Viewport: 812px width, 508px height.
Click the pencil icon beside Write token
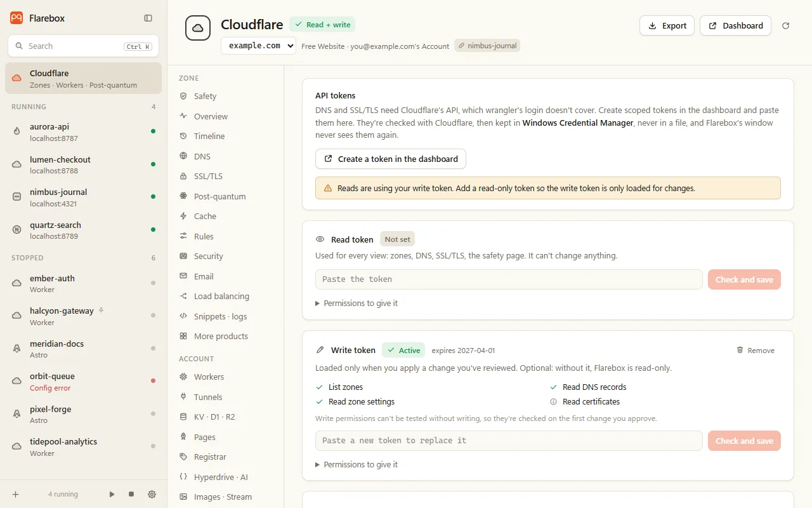point(320,350)
